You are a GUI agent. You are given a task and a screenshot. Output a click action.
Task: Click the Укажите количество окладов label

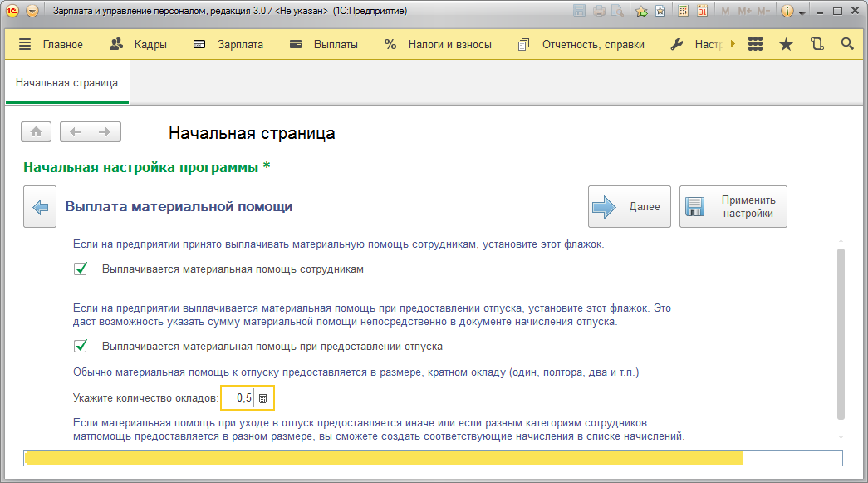click(145, 397)
